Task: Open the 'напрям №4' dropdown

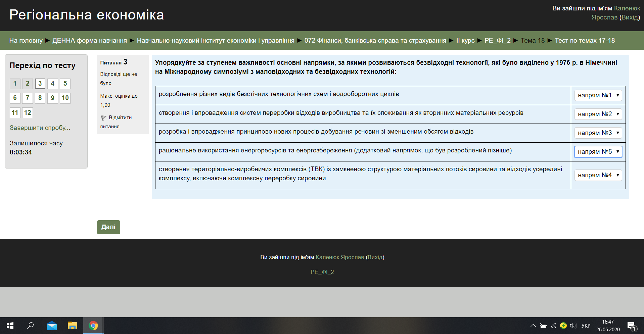Action: click(598, 175)
